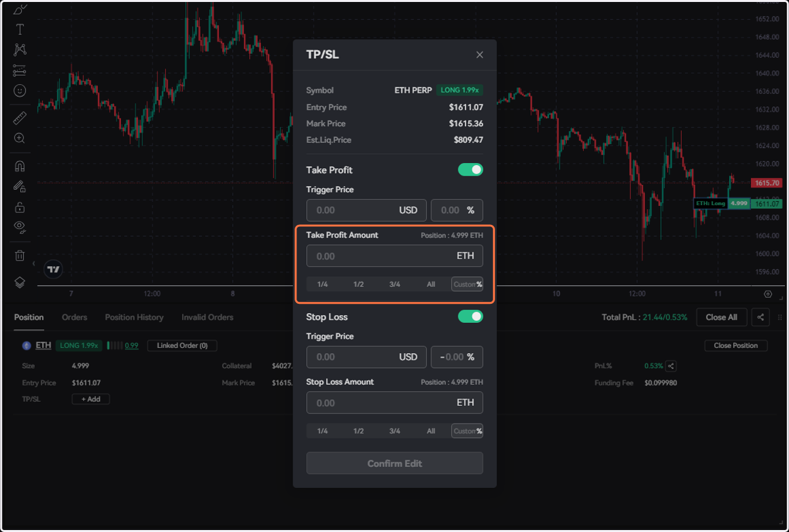This screenshot has width=789, height=532.
Task: Set Stop Loss amount to All
Action: (x=431, y=431)
